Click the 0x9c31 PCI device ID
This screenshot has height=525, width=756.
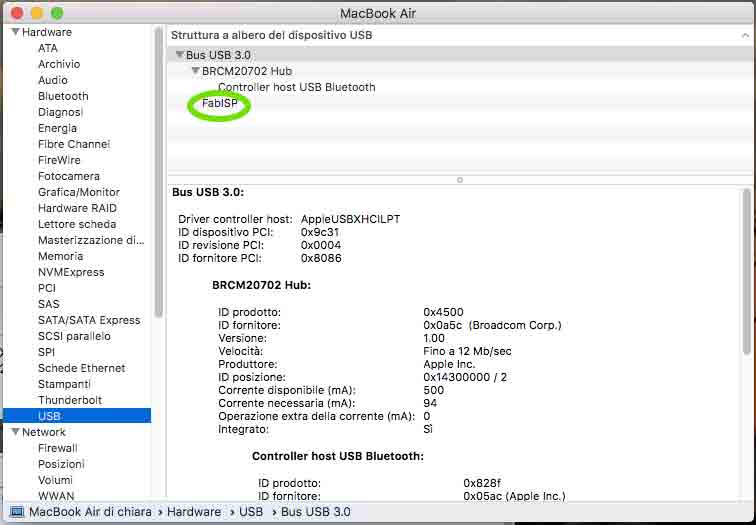click(320, 232)
